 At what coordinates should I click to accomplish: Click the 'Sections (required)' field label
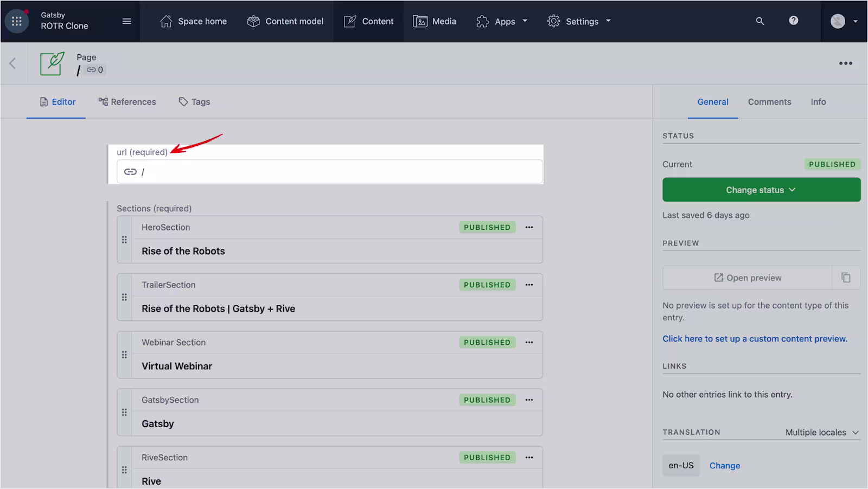[x=154, y=208]
